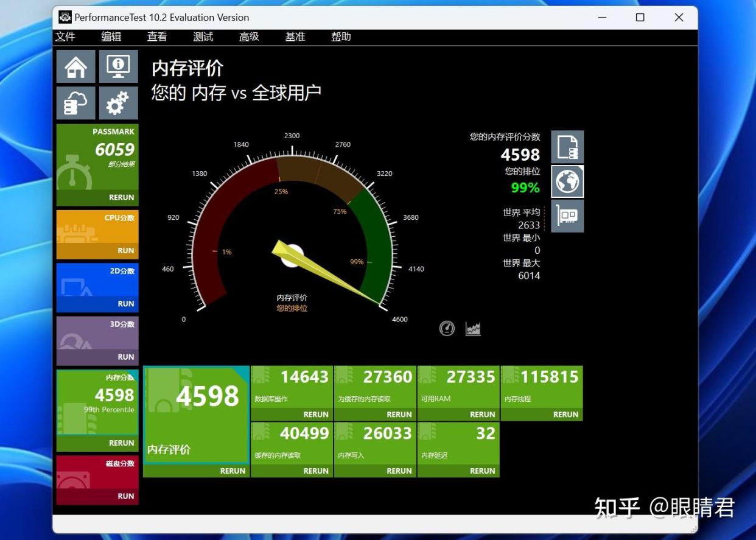Select the globe world comparison icon
756x540 pixels.
(x=567, y=181)
